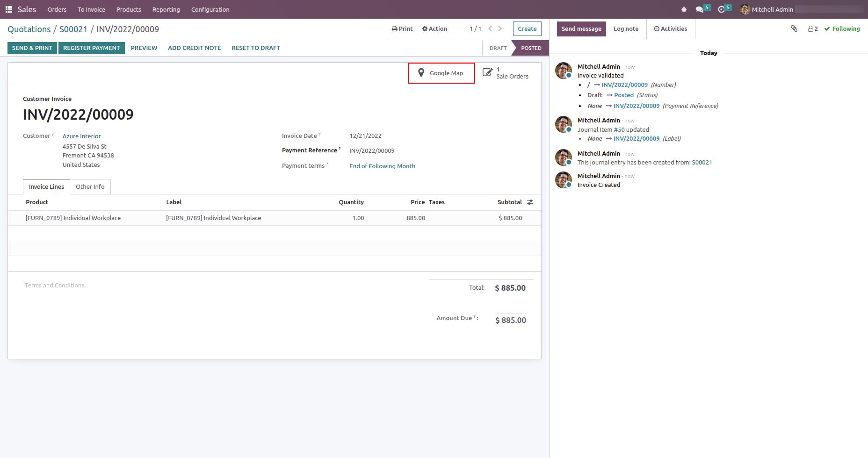
Task: Click the Posted status link in chatter
Action: (624, 95)
